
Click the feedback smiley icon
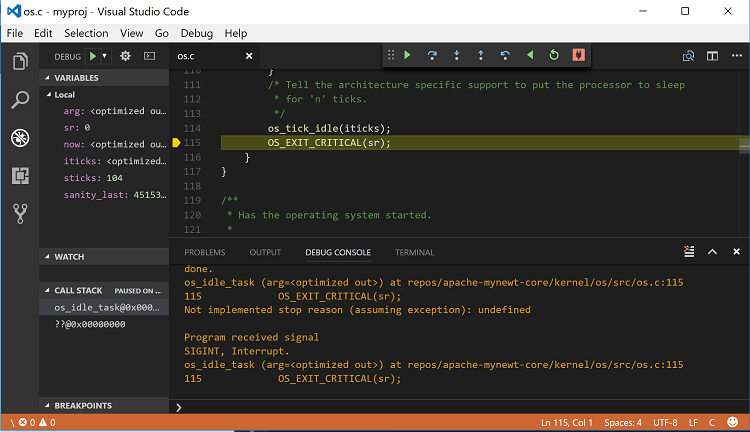tap(732, 422)
